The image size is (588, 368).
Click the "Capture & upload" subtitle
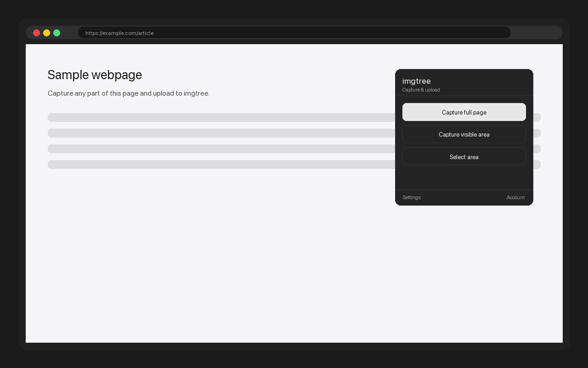[421, 90]
